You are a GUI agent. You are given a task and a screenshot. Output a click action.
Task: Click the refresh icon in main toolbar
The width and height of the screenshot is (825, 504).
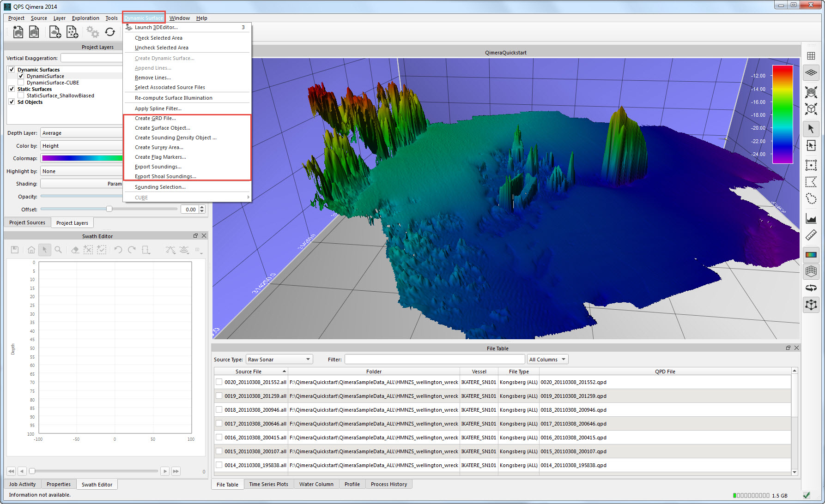(110, 32)
